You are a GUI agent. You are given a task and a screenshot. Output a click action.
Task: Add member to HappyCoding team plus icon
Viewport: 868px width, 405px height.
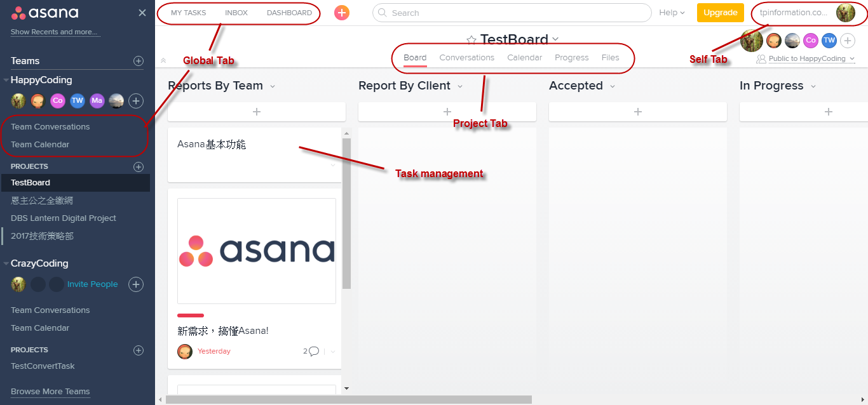(136, 100)
